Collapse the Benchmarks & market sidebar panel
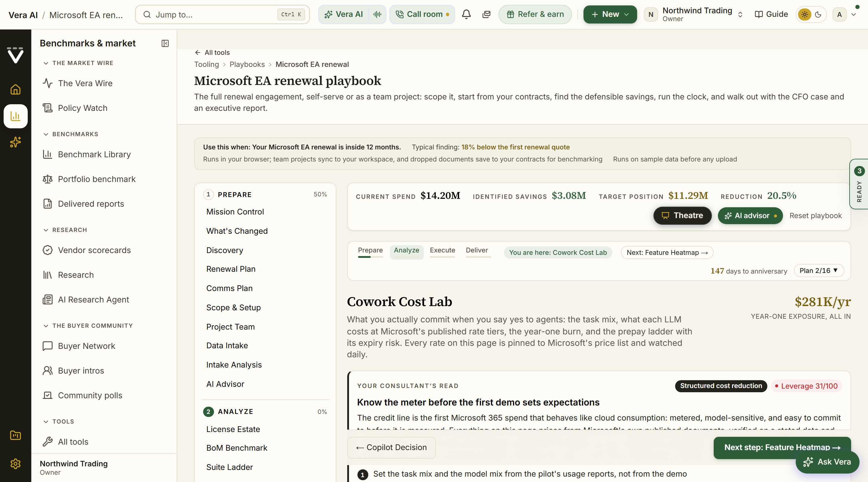The image size is (868, 482). click(x=165, y=43)
